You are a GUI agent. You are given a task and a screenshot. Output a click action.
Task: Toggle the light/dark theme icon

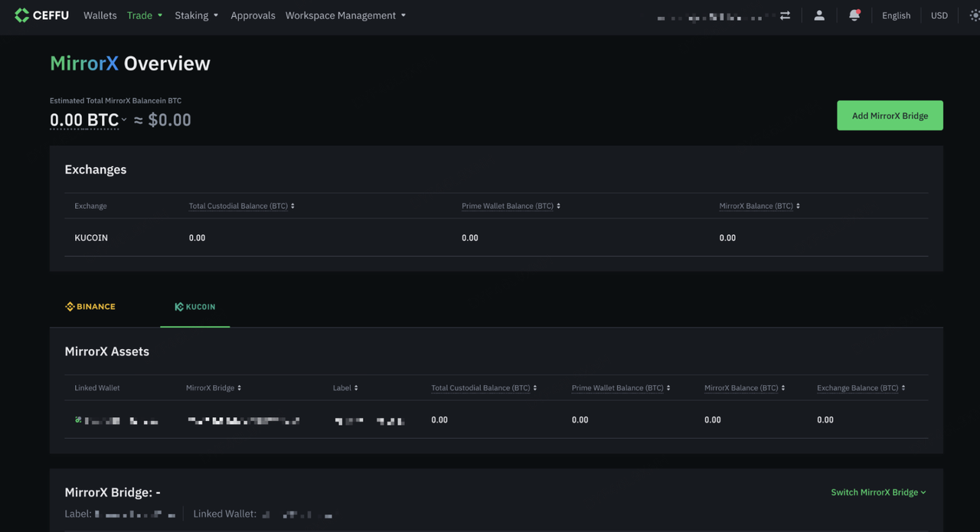coord(973,15)
